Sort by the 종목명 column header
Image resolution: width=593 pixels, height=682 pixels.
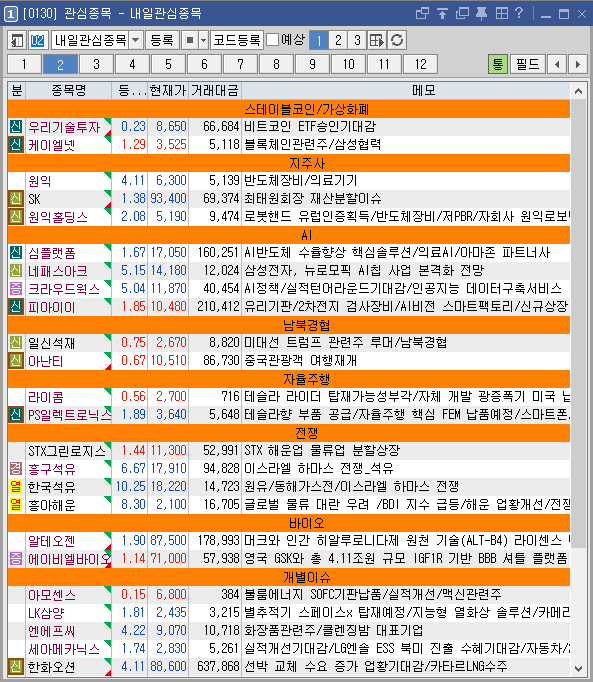pos(68,90)
